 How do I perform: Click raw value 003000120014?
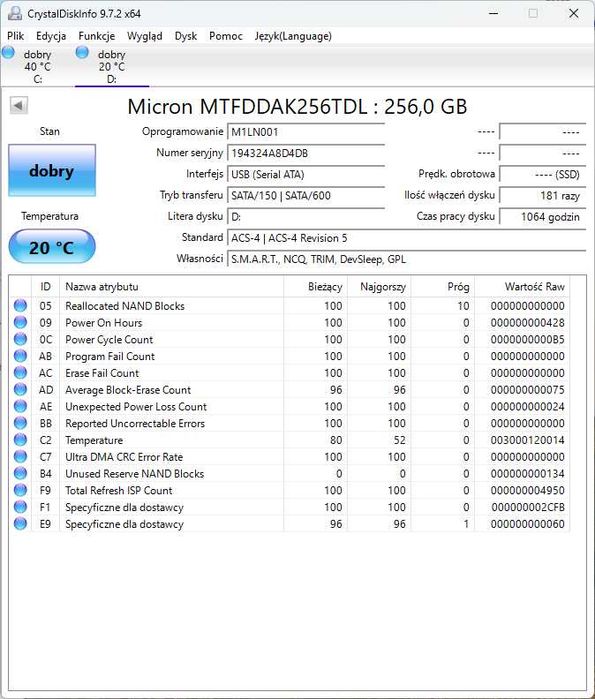click(528, 440)
